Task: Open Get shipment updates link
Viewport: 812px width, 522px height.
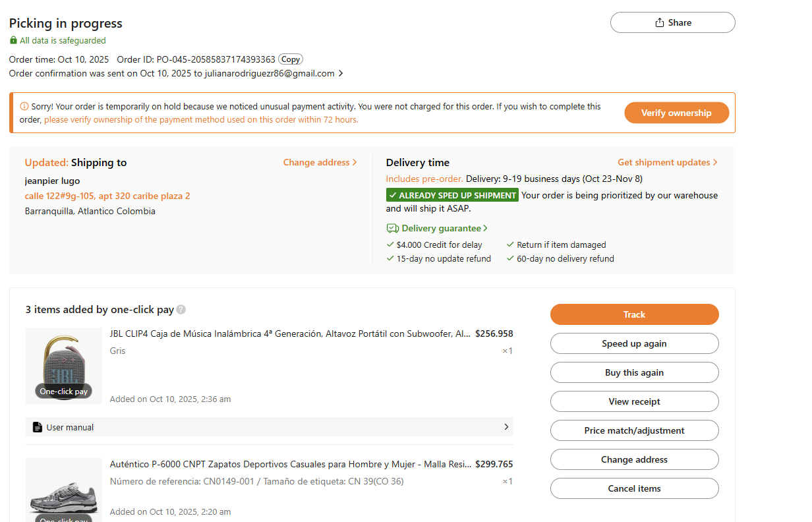Action: (x=667, y=162)
